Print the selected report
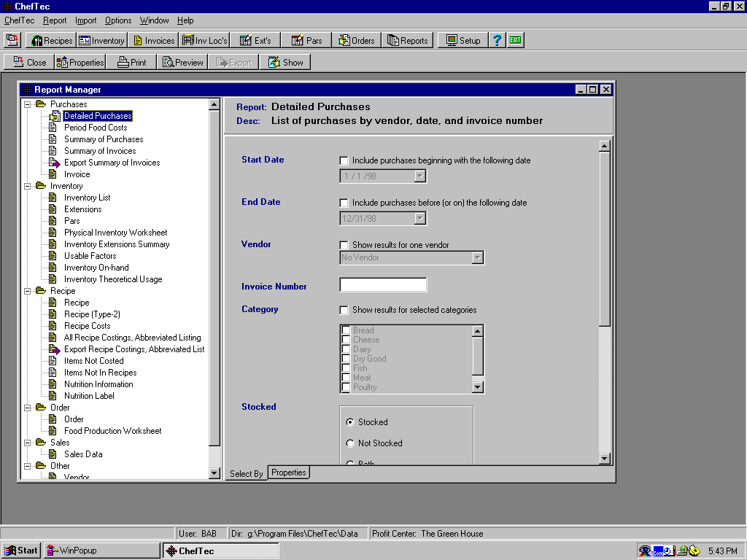Screen dimensions: 747x560 pos(131,63)
